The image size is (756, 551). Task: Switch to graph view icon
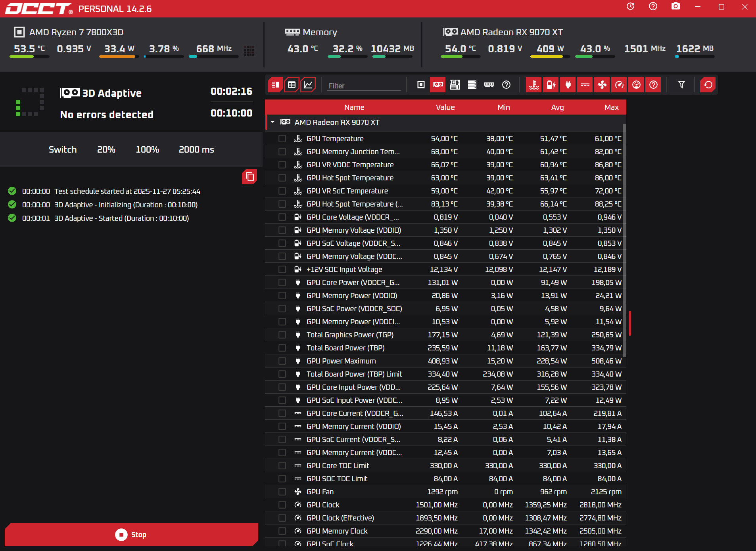coord(308,85)
